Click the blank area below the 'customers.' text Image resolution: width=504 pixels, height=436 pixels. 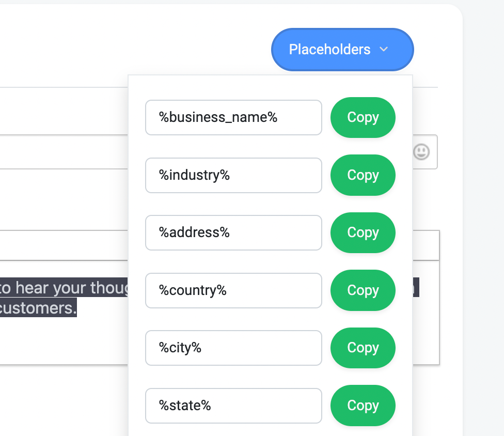64,341
